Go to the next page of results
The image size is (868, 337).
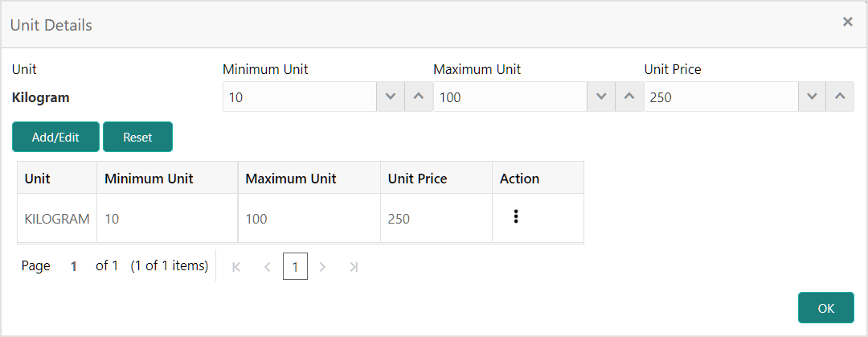[323, 266]
